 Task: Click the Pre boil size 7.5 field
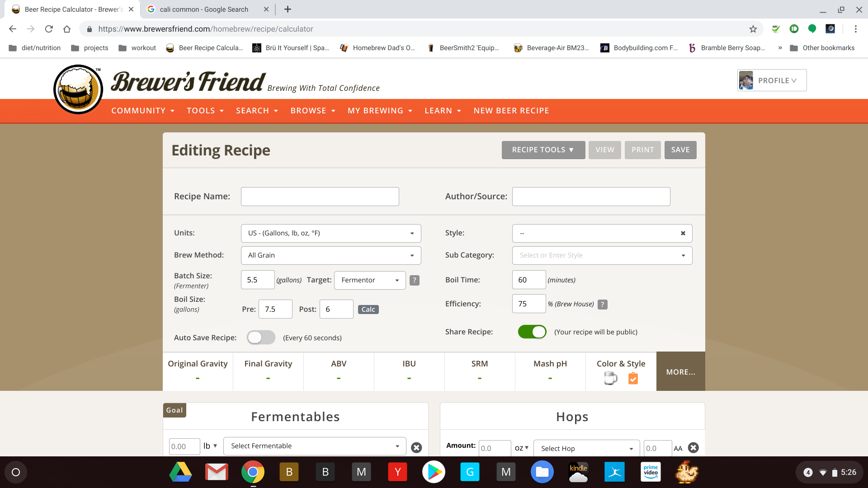(275, 310)
